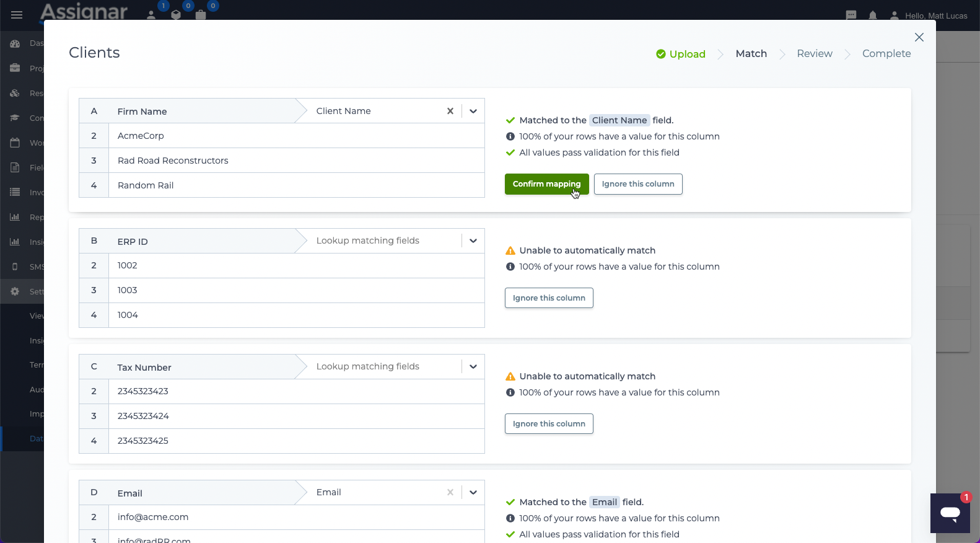Screen dimensions: 980x543
Task: Ignore the ERP ID column
Action: (549, 298)
